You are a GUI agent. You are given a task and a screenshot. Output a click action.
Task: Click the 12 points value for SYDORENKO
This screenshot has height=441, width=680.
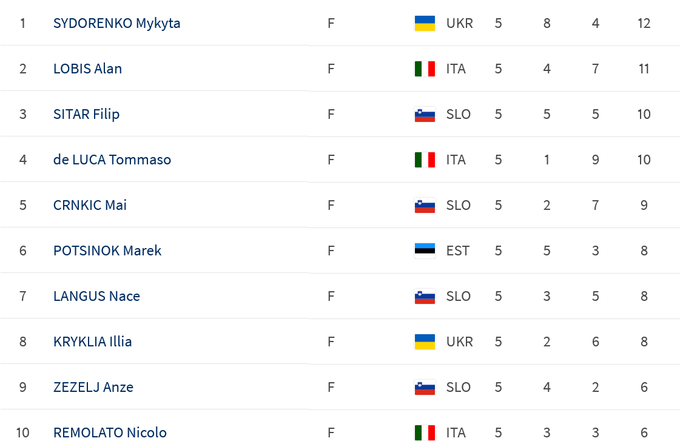643,23
